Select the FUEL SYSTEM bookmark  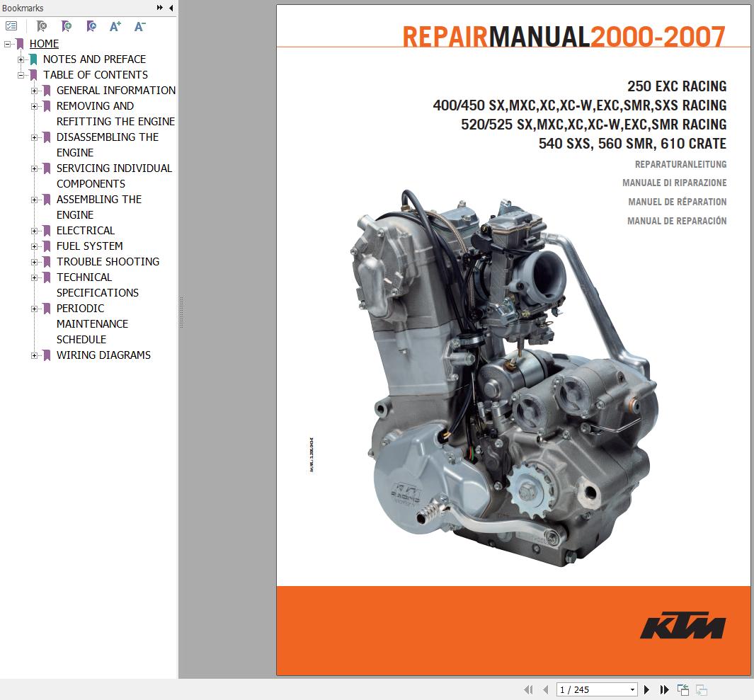pyautogui.click(x=88, y=246)
